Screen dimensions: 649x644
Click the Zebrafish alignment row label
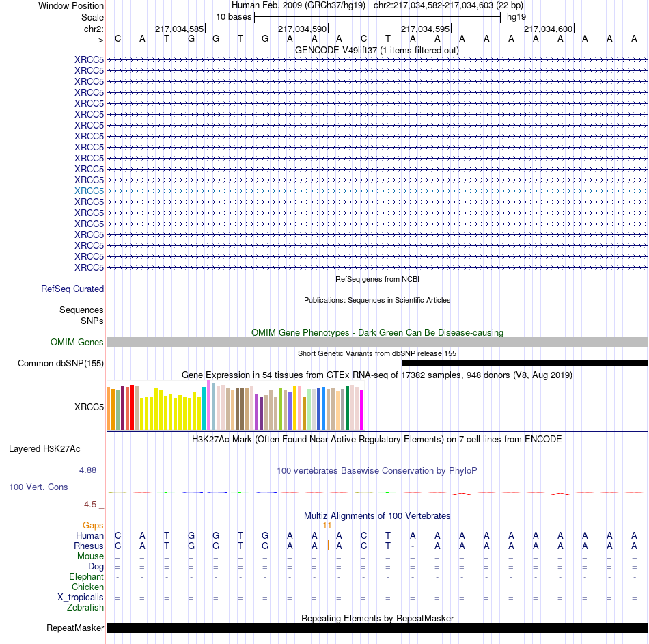click(85, 607)
